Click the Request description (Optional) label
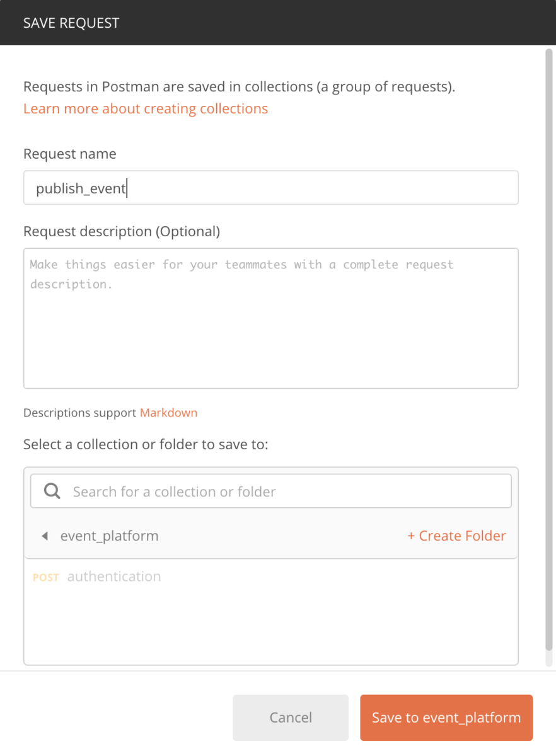 click(x=122, y=232)
